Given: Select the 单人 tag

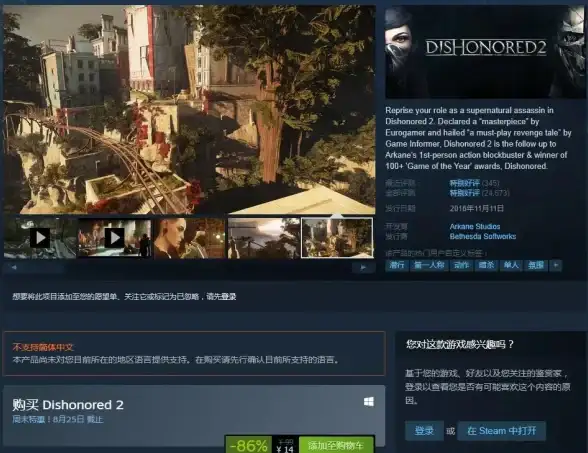Looking at the screenshot, I should [511, 265].
